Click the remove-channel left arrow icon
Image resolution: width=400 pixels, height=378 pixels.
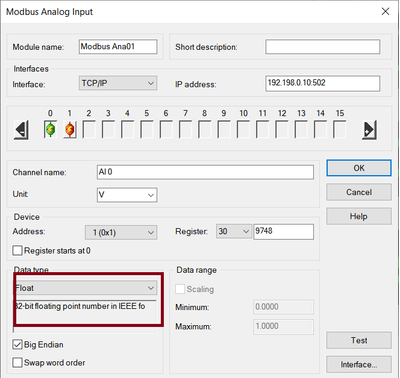point(22,130)
